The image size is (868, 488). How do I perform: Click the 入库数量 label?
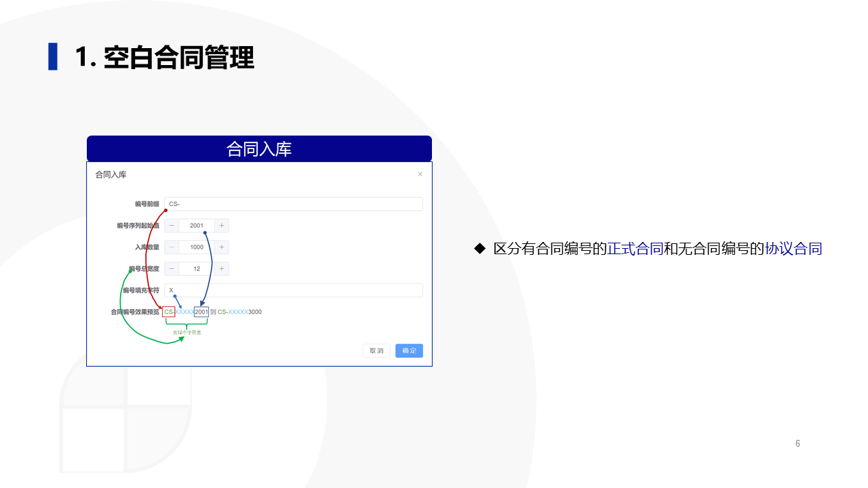pos(146,247)
